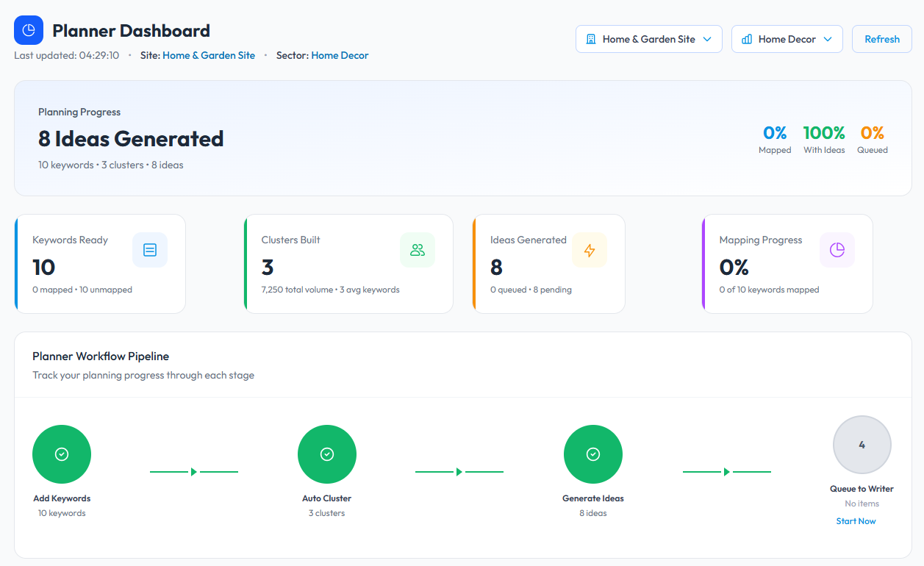
Task: Click the Queue to Writer step 4 circle
Action: pos(862,445)
